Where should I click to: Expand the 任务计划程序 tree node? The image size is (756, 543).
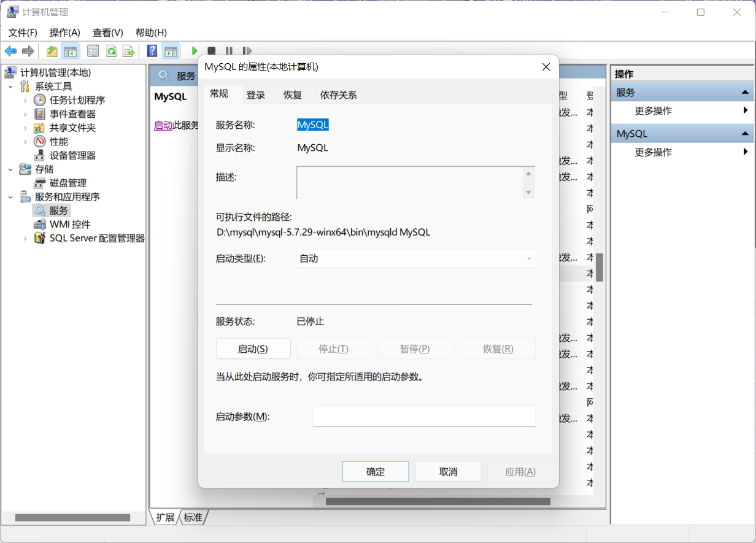point(25,100)
